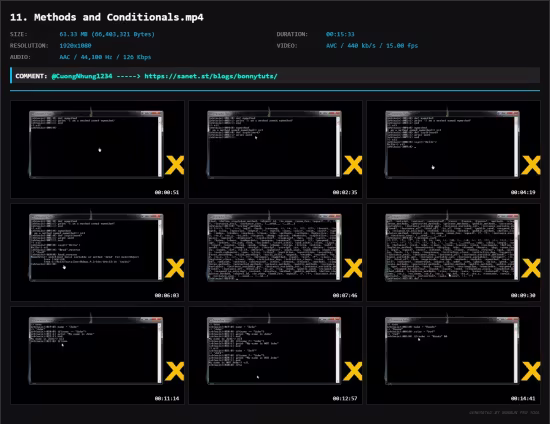
Task: Open the thumbnail timestamped 00:02:35
Action: point(275,149)
